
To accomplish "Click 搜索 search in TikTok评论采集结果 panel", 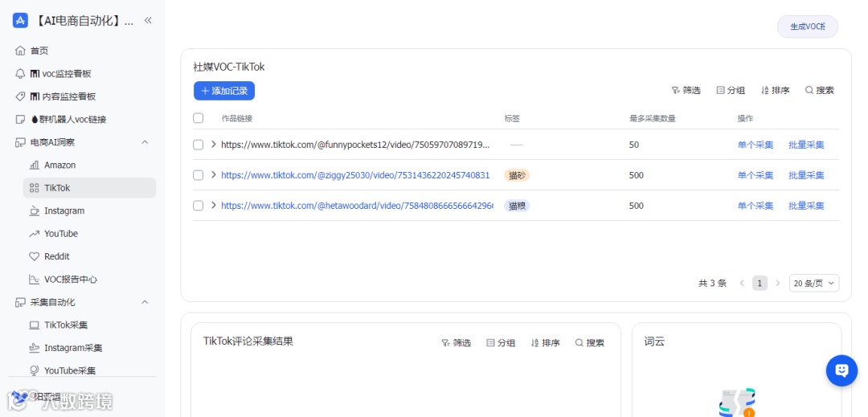I will [590, 343].
